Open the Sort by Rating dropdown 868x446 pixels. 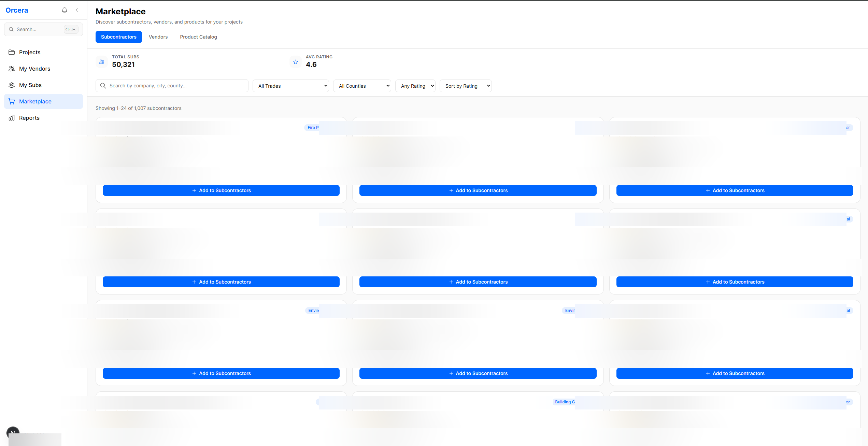[x=466, y=86]
